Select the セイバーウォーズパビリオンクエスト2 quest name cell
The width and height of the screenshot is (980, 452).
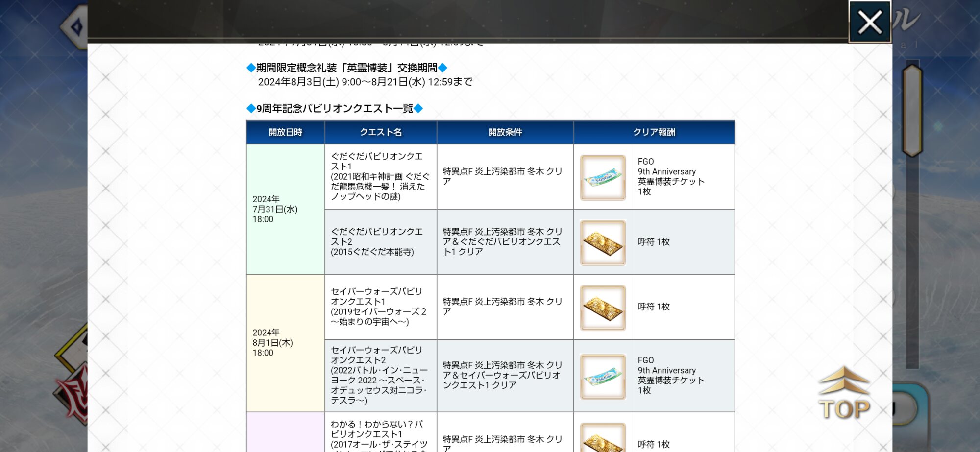380,375
